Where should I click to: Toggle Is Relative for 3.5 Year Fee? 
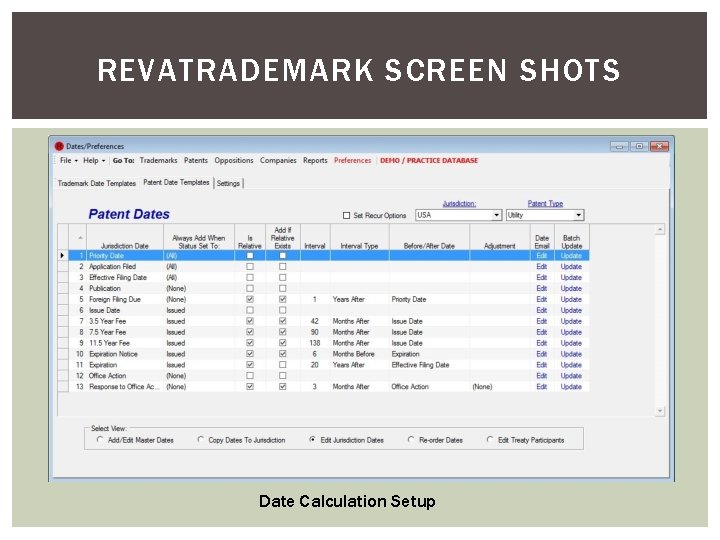[250, 321]
